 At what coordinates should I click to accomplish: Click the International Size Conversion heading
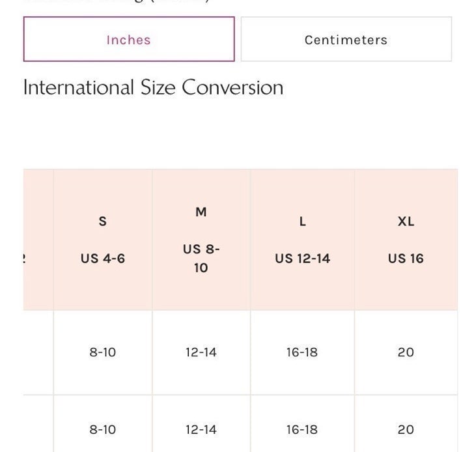[x=153, y=87]
